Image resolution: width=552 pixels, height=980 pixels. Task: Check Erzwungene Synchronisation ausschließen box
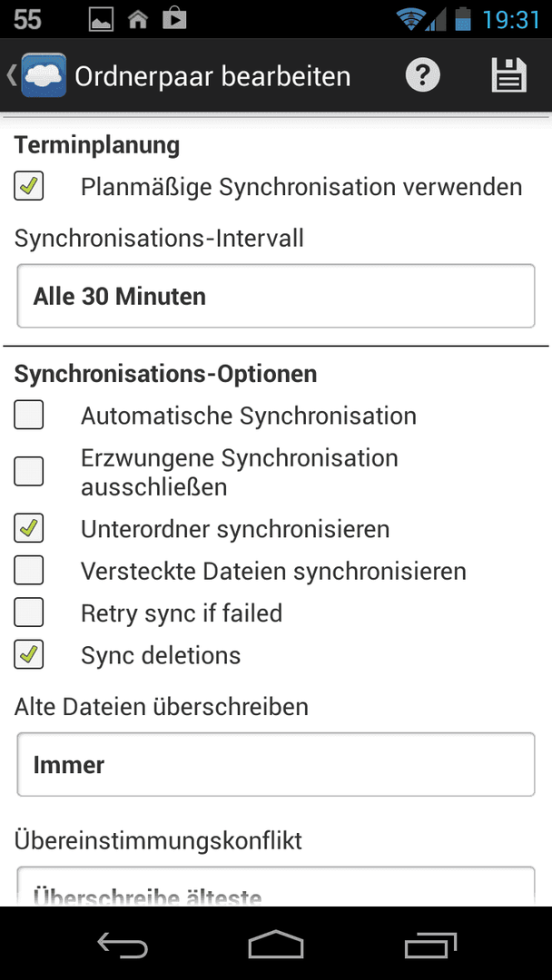coord(29,471)
